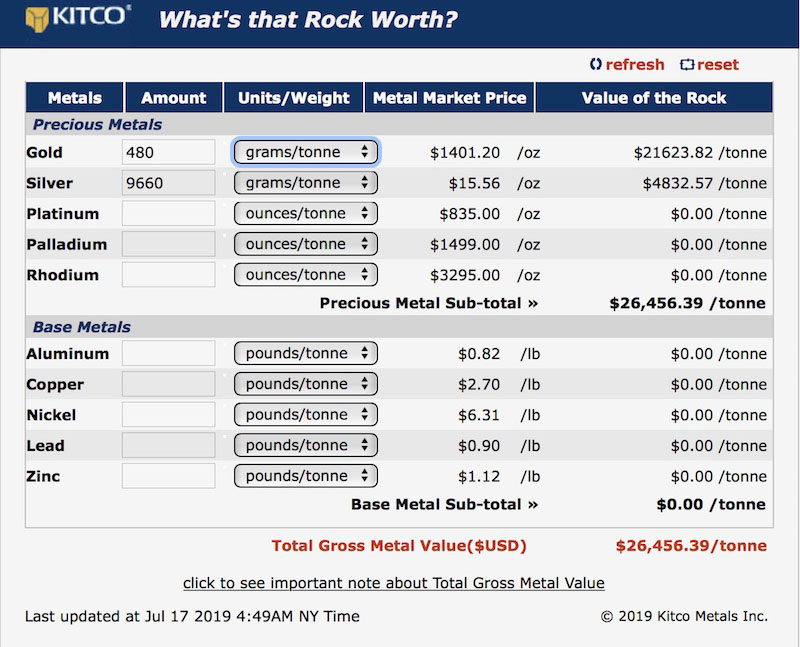Open the Gold units/weight dropdown

click(x=306, y=152)
